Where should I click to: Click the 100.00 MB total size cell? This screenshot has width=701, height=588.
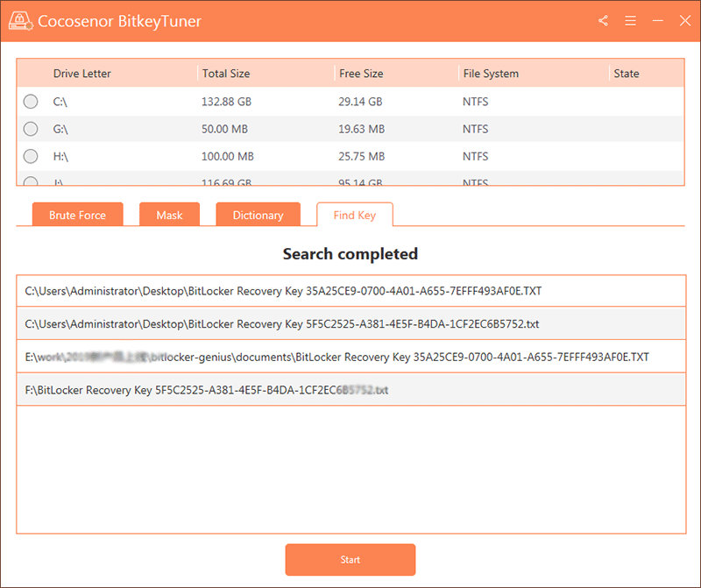(x=228, y=156)
